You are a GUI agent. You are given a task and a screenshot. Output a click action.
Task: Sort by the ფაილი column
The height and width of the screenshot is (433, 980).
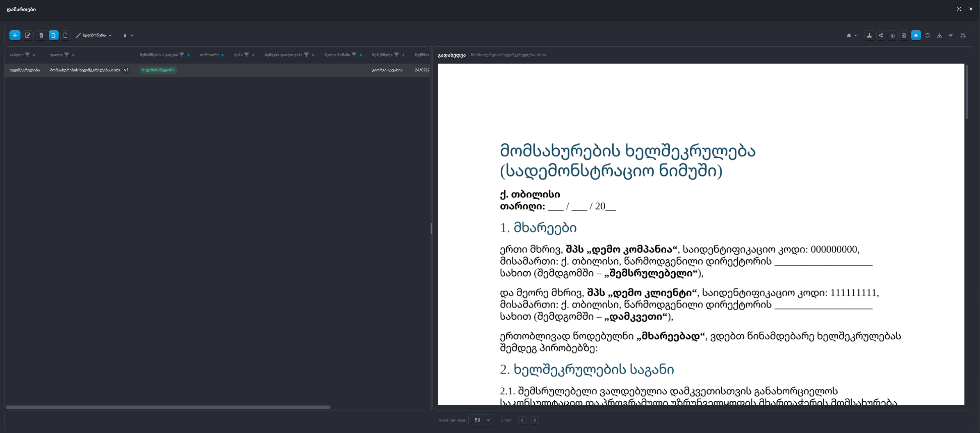[73, 55]
